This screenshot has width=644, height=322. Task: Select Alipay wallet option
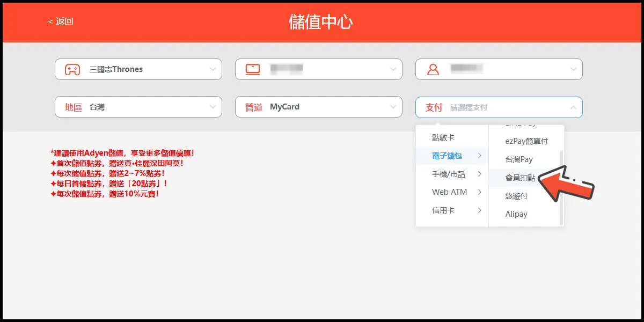pyautogui.click(x=516, y=214)
